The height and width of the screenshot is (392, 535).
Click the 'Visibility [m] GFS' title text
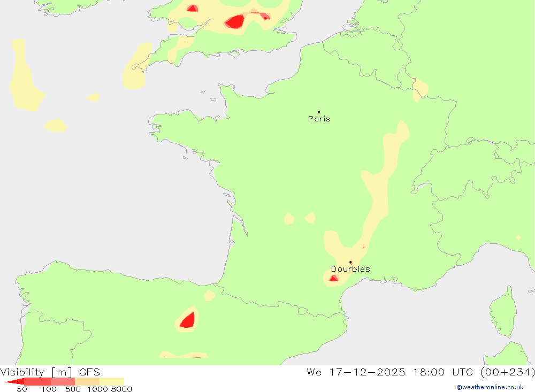tap(50, 372)
